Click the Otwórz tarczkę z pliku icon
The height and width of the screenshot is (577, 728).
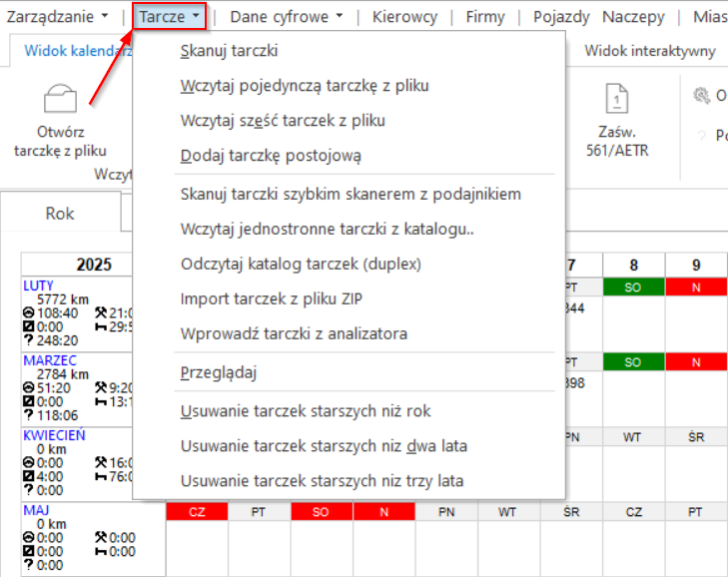click(60, 98)
